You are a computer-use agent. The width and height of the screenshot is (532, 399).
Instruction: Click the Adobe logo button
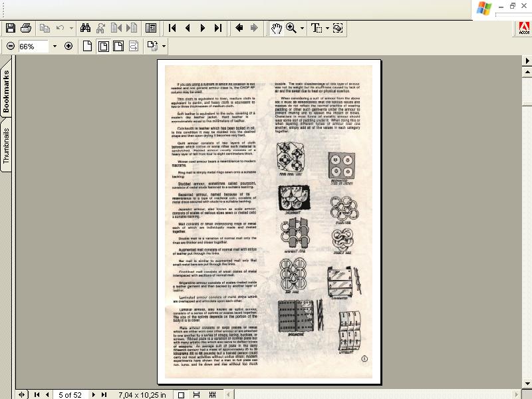click(524, 28)
